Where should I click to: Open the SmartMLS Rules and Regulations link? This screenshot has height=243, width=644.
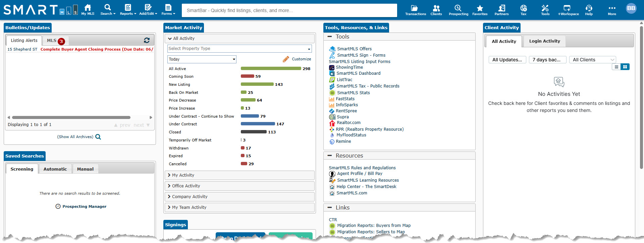[362, 168]
